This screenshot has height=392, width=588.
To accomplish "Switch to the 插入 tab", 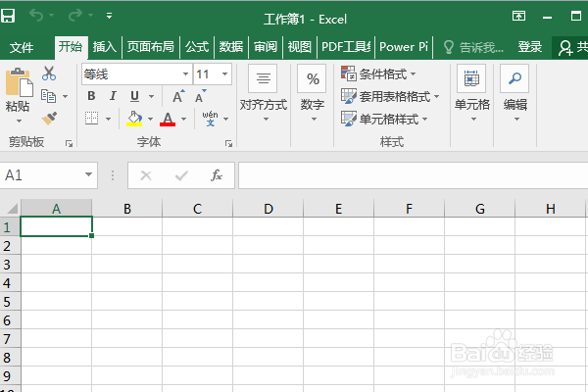I will click(105, 47).
